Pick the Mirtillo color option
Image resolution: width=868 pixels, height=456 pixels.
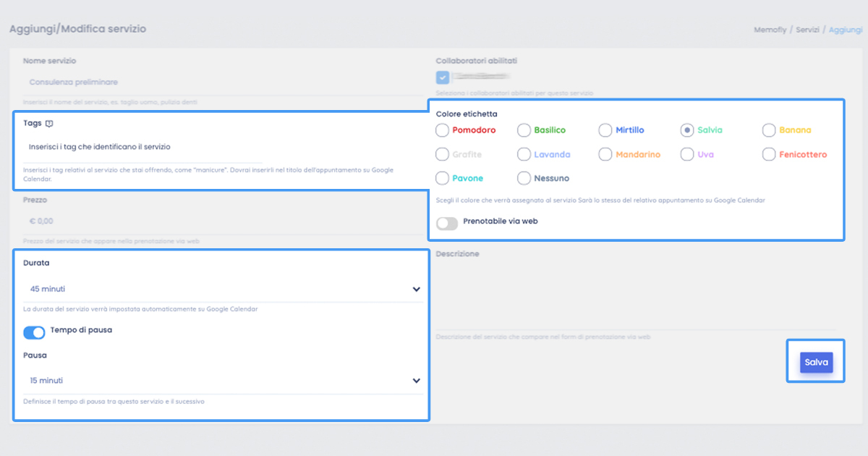[605, 130]
